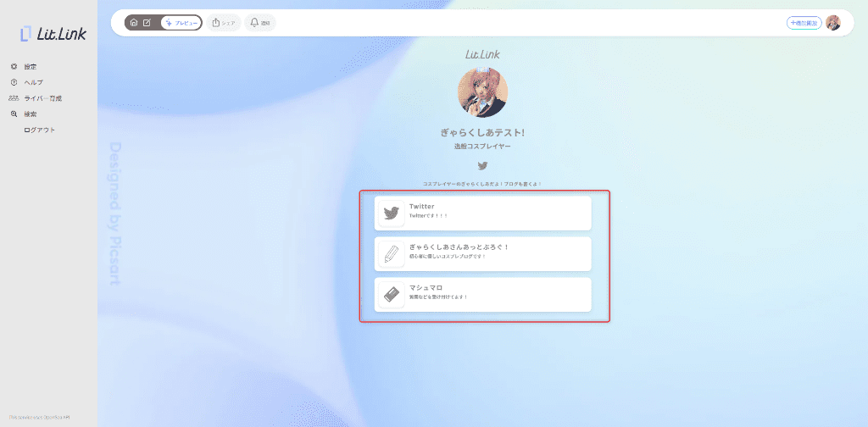Click the question mark help icon

click(14, 82)
